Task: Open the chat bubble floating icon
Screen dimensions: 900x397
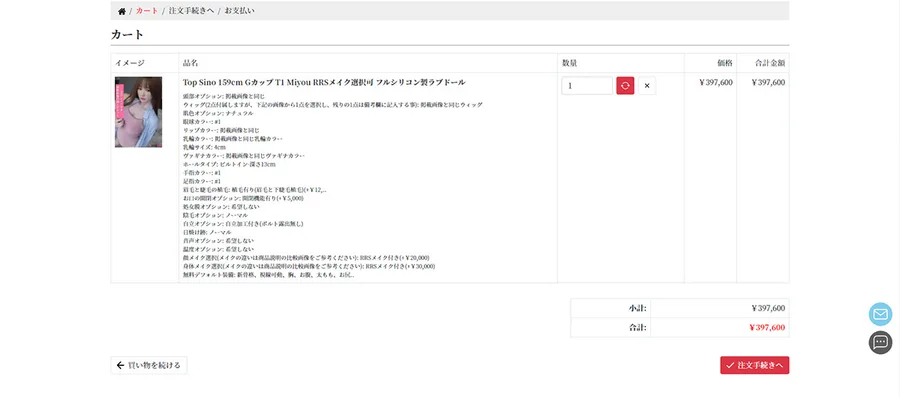Action: (x=880, y=342)
